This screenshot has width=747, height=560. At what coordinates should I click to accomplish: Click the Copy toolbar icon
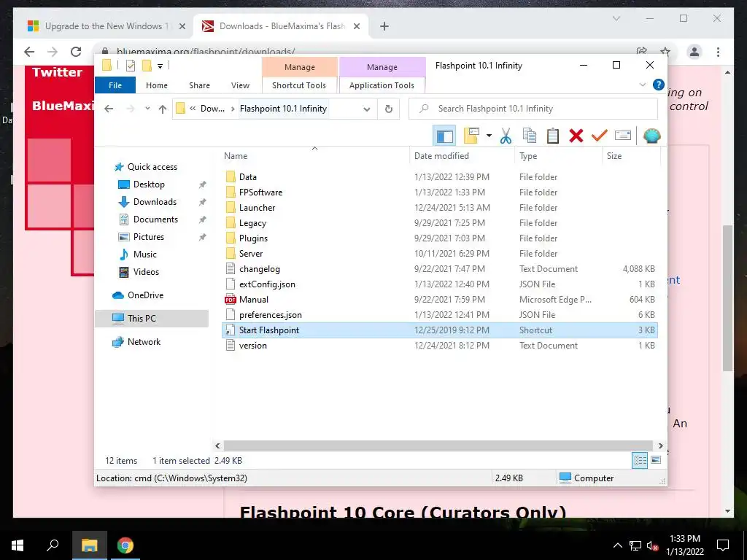pyautogui.click(x=530, y=136)
